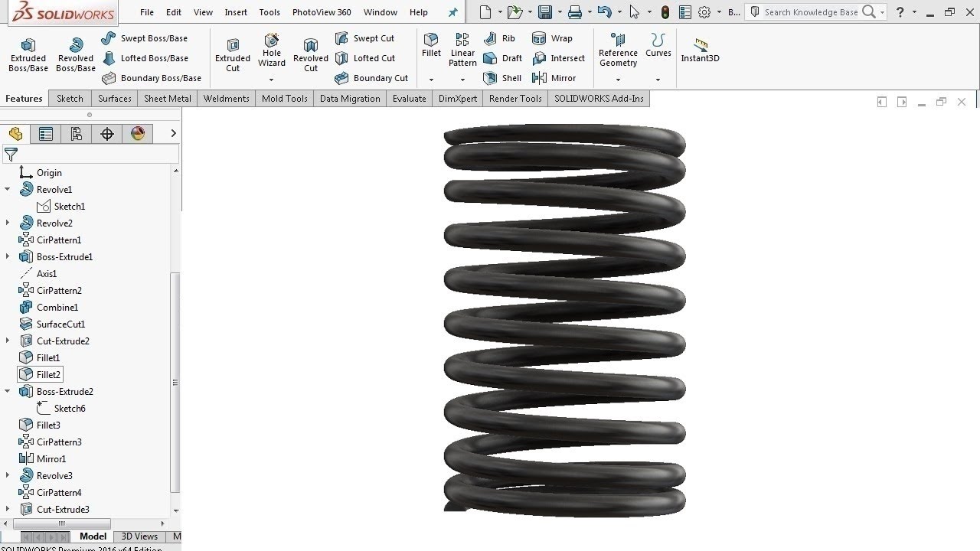980x551 pixels.
Task: Expand the Revolve2 tree node
Action: (8, 223)
